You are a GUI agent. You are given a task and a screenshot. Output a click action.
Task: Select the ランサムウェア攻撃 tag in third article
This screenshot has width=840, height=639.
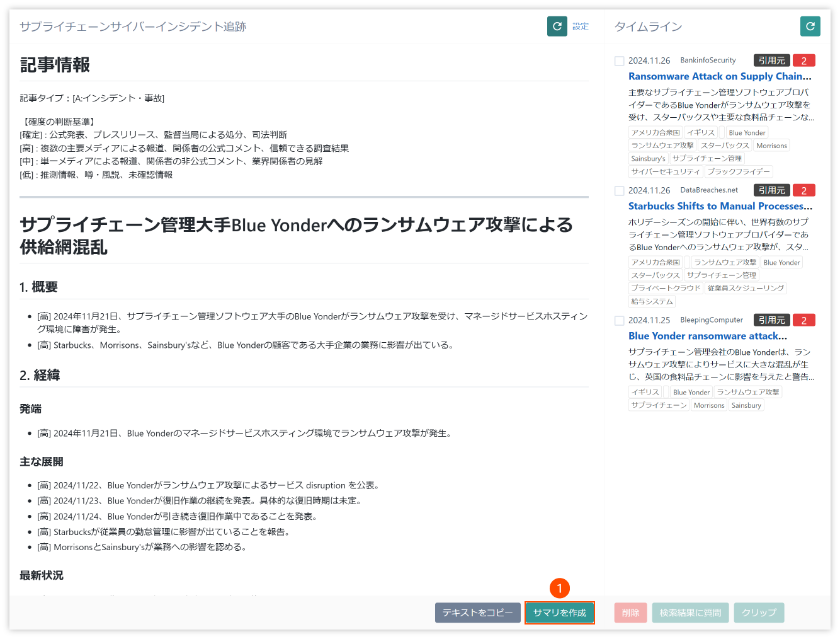pos(748,392)
